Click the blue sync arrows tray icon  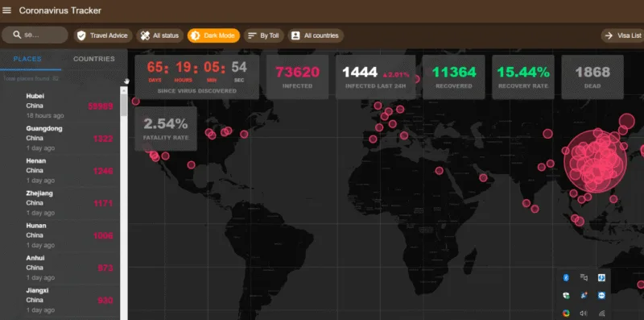(x=601, y=277)
